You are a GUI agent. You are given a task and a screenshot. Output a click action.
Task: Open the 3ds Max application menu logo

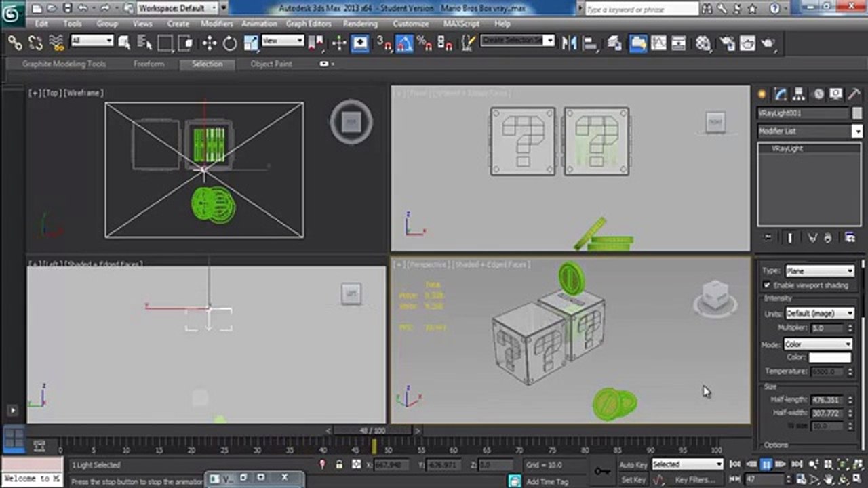coord(12,15)
